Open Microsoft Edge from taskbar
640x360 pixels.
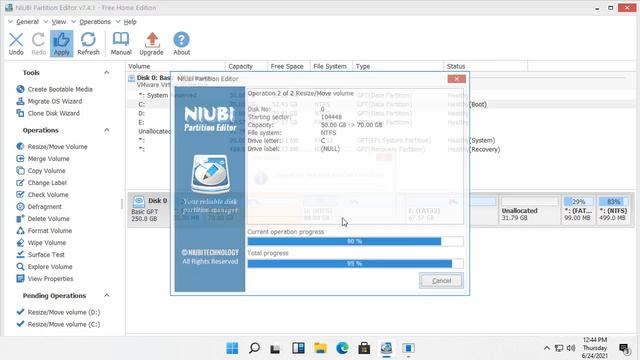[x=342, y=348]
